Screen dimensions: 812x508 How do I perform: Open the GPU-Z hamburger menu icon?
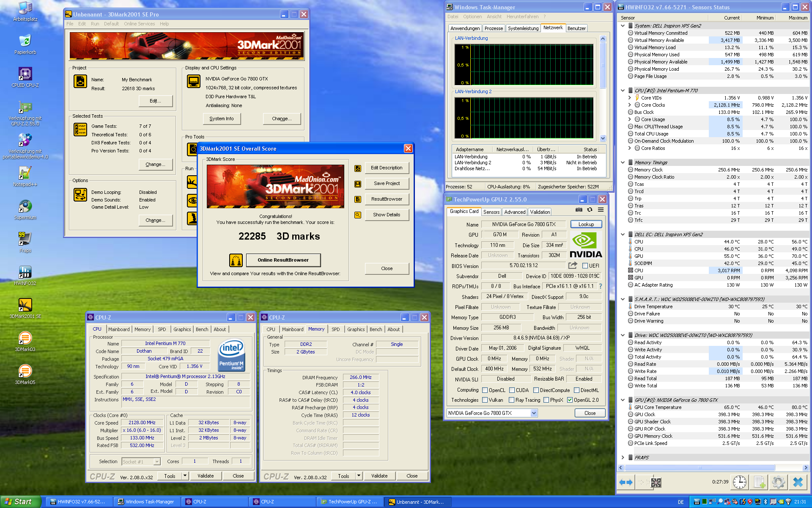point(601,210)
